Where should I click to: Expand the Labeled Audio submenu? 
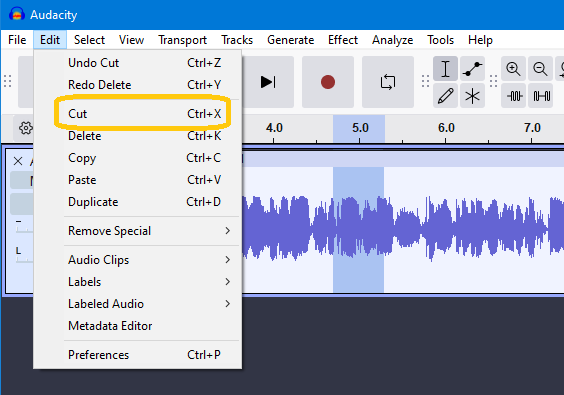point(137,304)
